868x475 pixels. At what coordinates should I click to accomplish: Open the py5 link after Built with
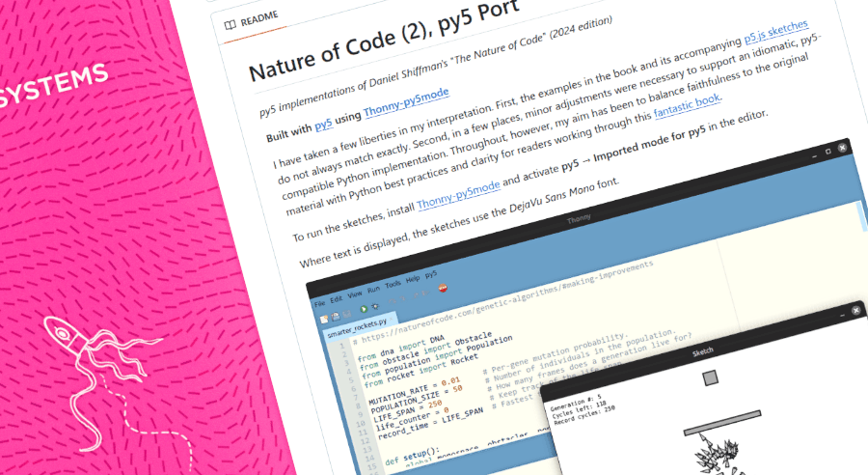[324, 125]
